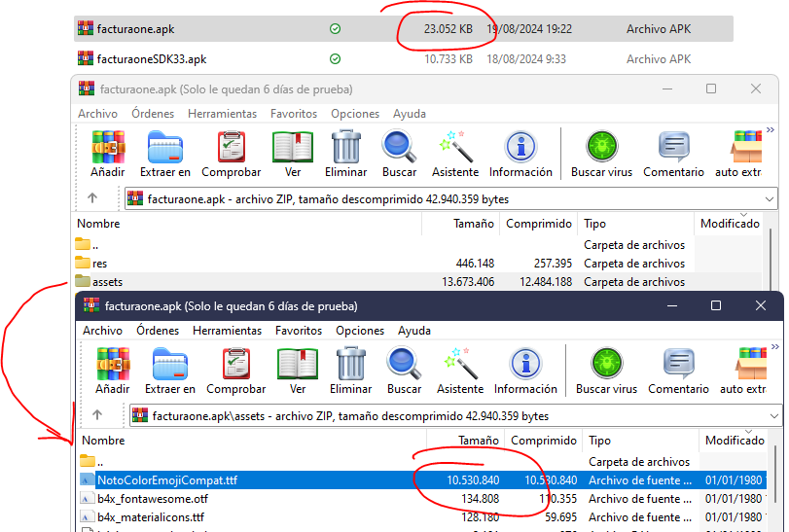Image resolution: width=789 pixels, height=532 pixels.
Task: Open Herramientas menu in front window
Action: click(x=227, y=331)
